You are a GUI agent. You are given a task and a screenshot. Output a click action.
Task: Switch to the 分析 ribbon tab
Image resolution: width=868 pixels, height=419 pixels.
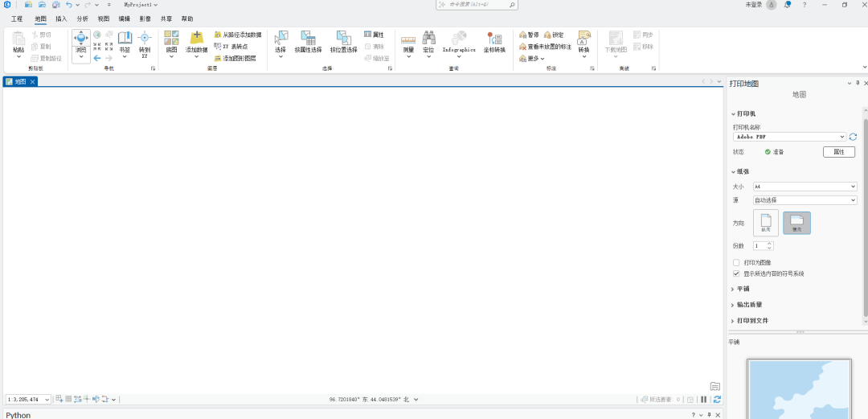(x=83, y=18)
